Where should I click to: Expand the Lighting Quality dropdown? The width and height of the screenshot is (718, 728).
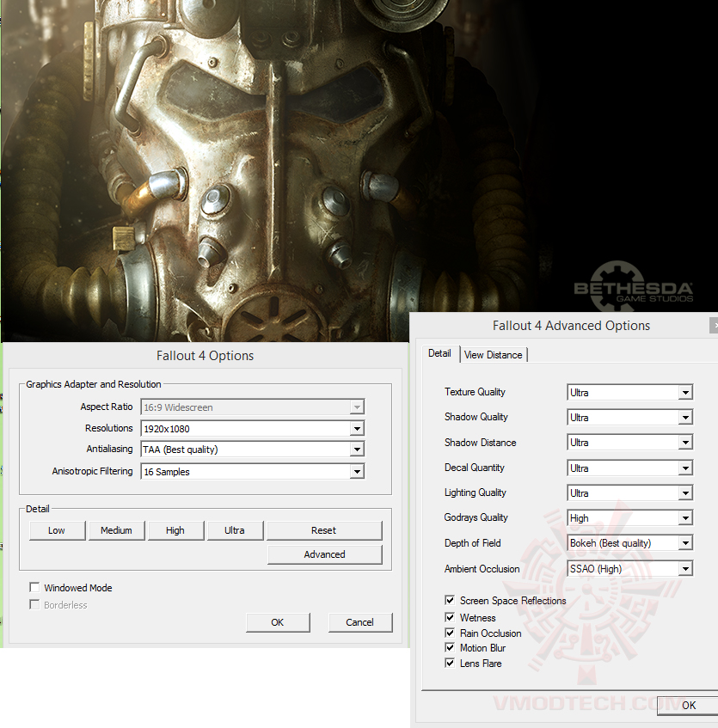(x=629, y=493)
